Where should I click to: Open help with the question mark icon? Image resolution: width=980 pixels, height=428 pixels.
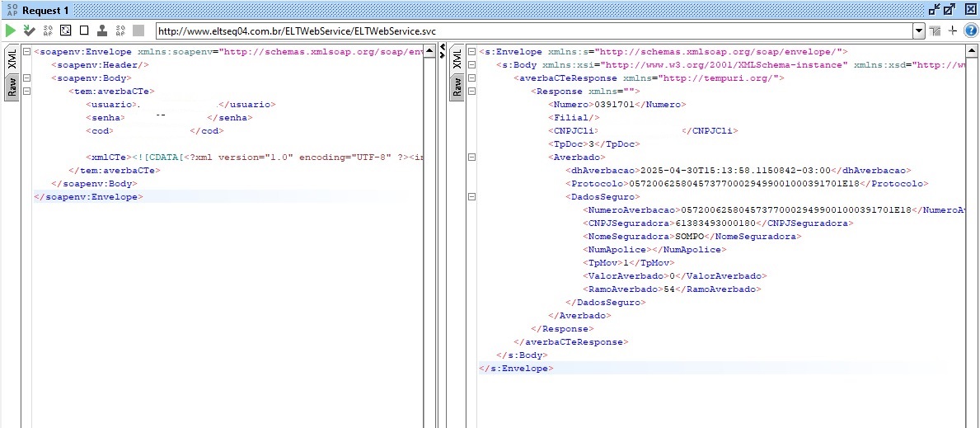pyautogui.click(x=970, y=31)
